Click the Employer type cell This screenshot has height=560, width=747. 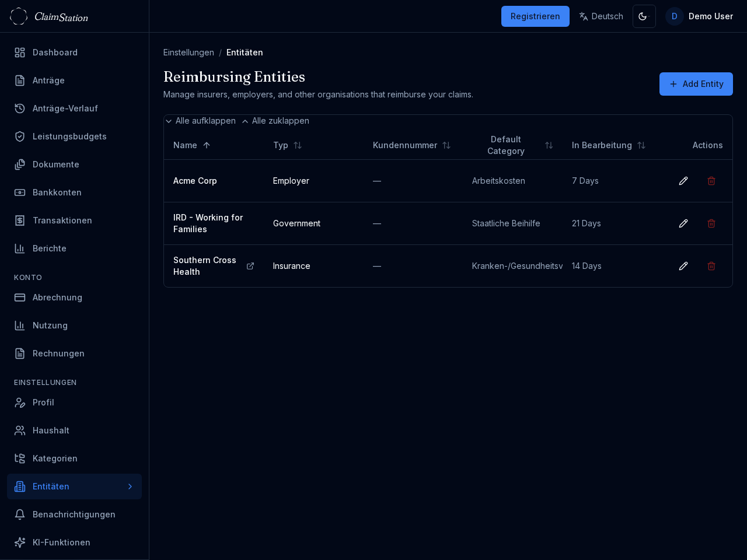tap(291, 181)
